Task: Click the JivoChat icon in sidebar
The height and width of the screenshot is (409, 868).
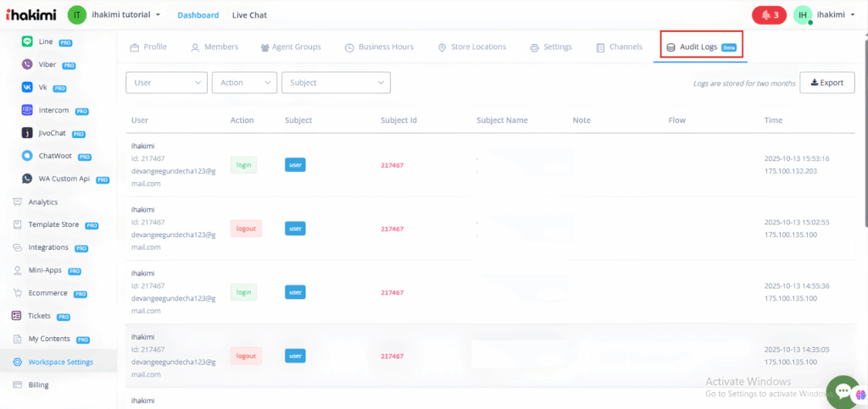Action: (27, 133)
